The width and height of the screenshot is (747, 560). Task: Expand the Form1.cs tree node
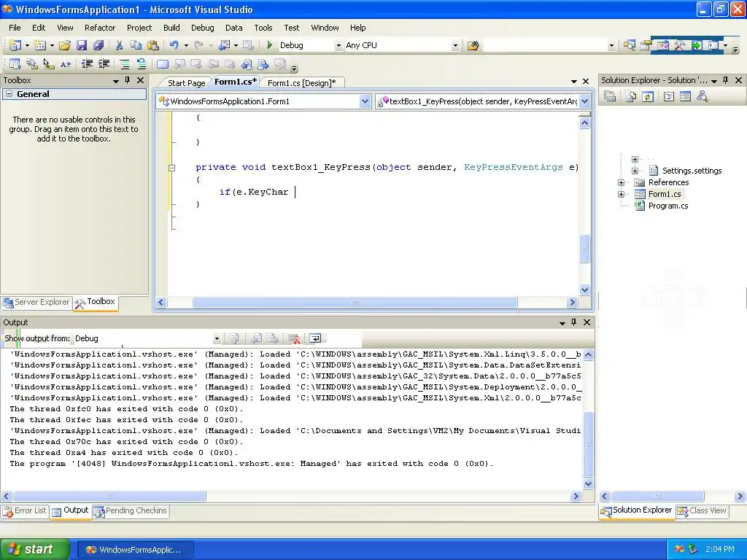(x=622, y=194)
